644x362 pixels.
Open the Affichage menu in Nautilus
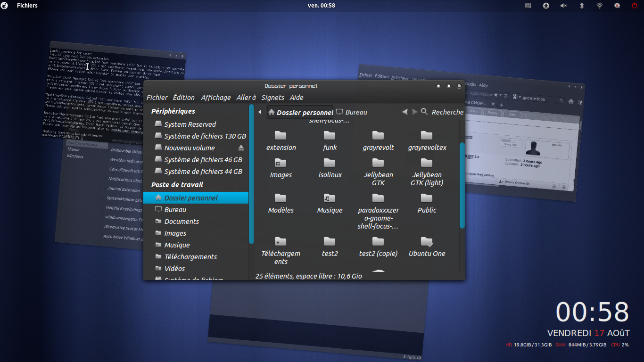click(216, 98)
